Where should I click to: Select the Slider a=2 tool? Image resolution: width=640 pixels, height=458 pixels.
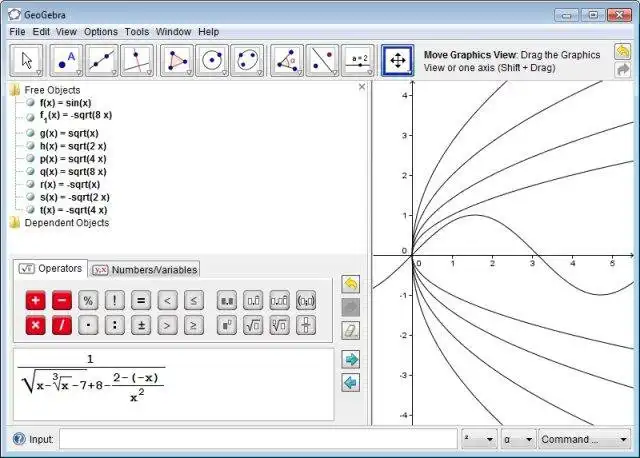[x=358, y=60]
